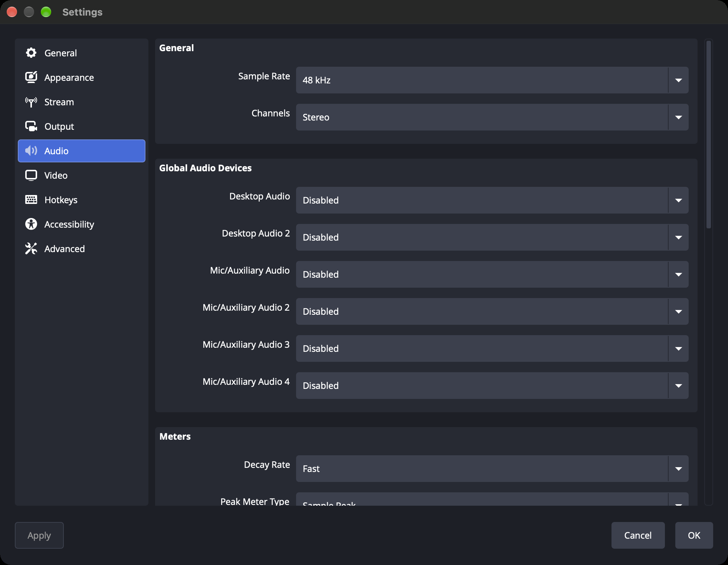
Task: Expand the Mic/Auxiliary Audio 4 dropdown arrow
Action: coord(678,386)
